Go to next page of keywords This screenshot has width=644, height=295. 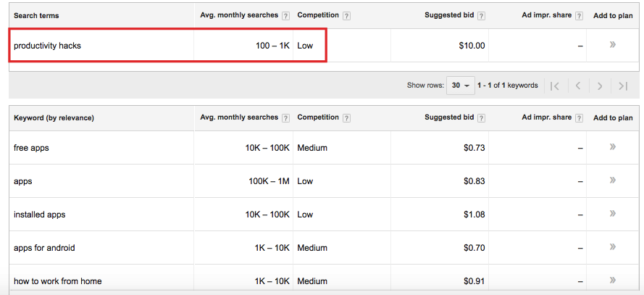point(600,86)
